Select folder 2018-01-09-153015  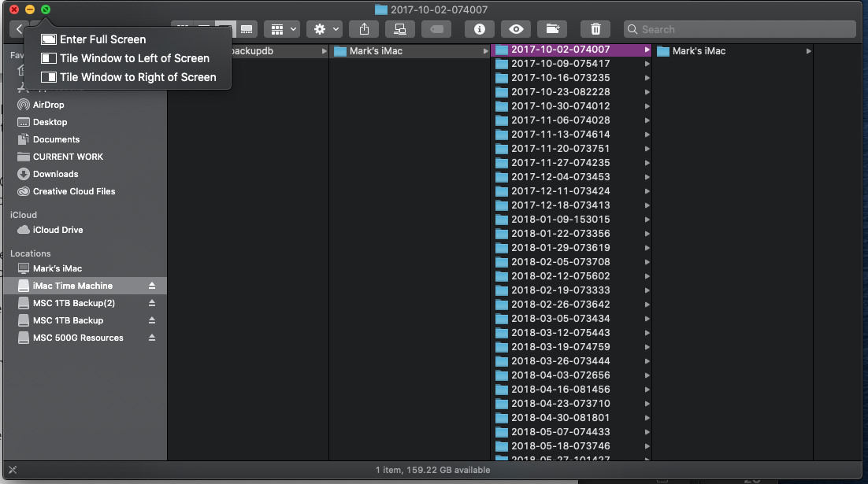coord(571,219)
